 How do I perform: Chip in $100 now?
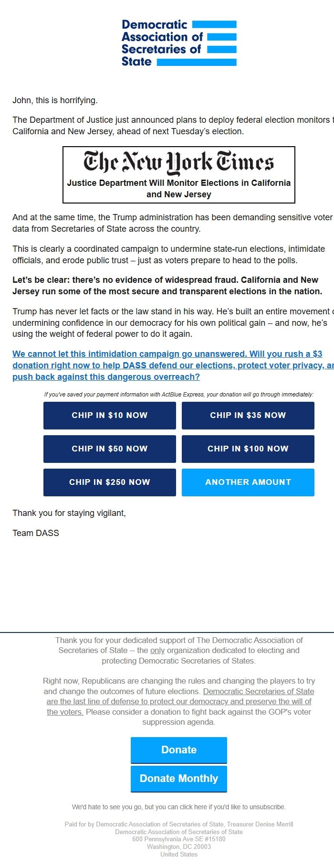[x=248, y=449]
